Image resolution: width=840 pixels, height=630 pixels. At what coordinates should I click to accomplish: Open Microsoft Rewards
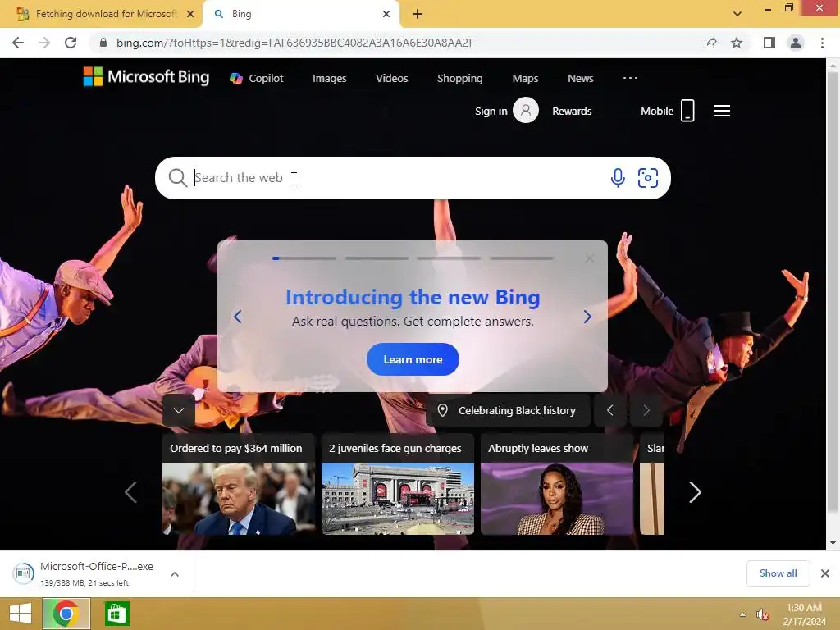572,111
